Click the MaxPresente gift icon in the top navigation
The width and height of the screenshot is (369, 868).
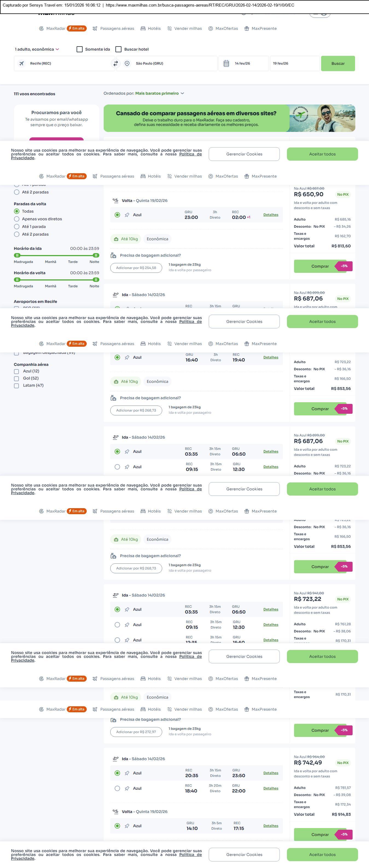(247, 29)
